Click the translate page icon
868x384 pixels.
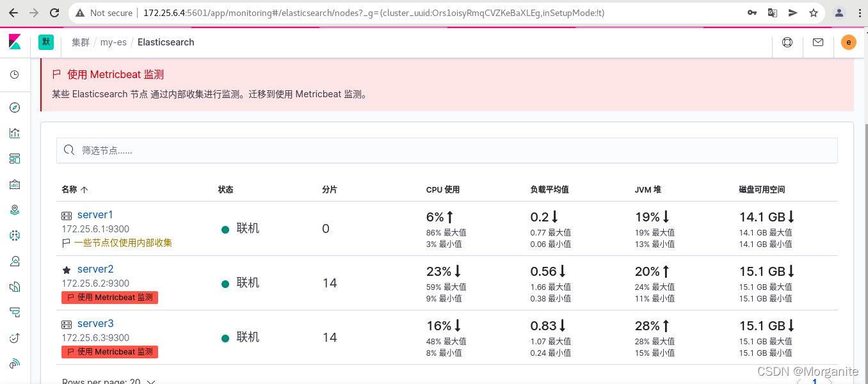point(773,13)
